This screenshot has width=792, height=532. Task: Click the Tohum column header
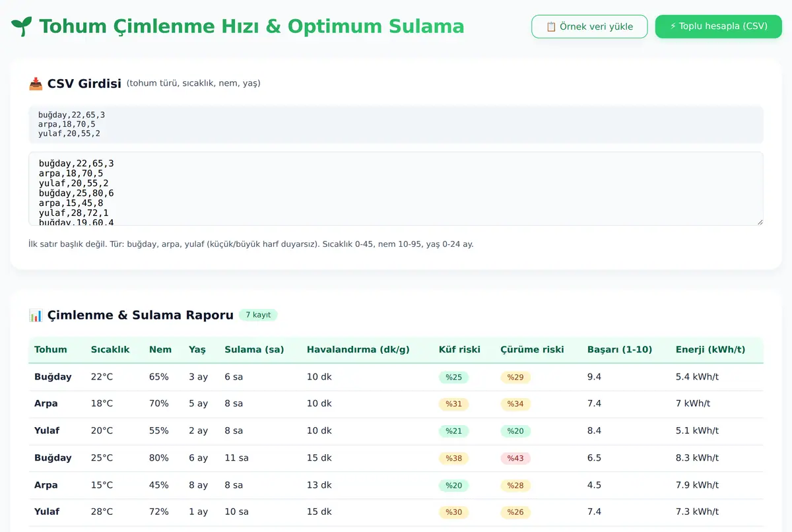click(51, 350)
